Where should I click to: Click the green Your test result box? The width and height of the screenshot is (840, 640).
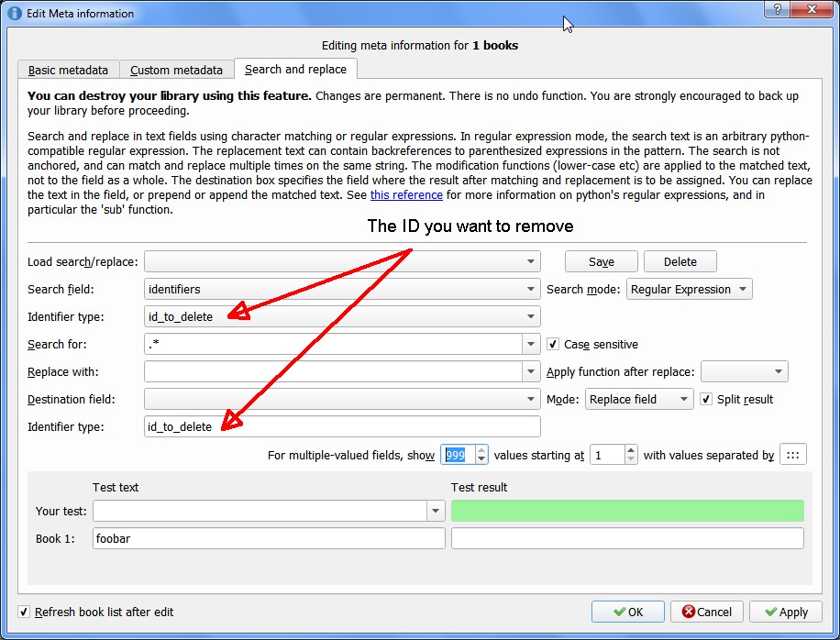click(x=627, y=511)
